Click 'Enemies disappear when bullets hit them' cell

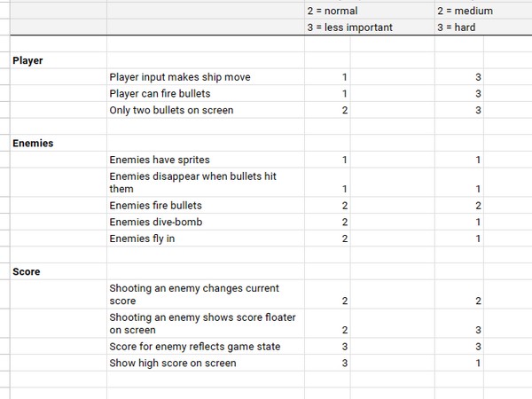(206, 183)
